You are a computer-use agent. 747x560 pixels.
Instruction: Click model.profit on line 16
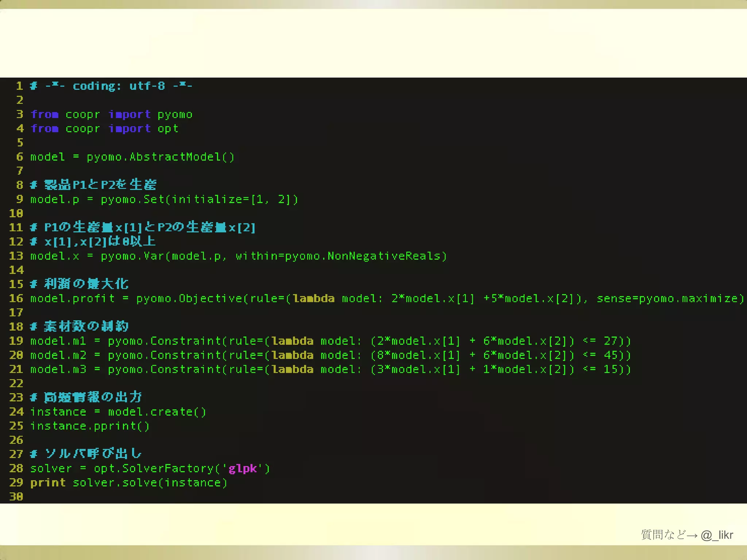click(x=72, y=299)
